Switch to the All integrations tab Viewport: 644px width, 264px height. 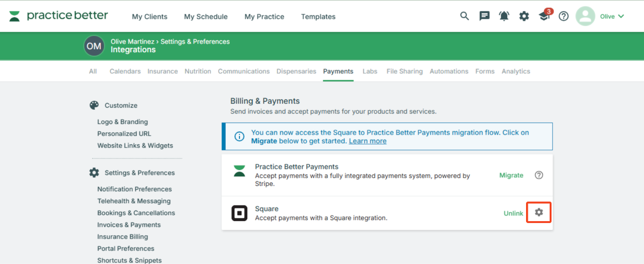click(93, 71)
